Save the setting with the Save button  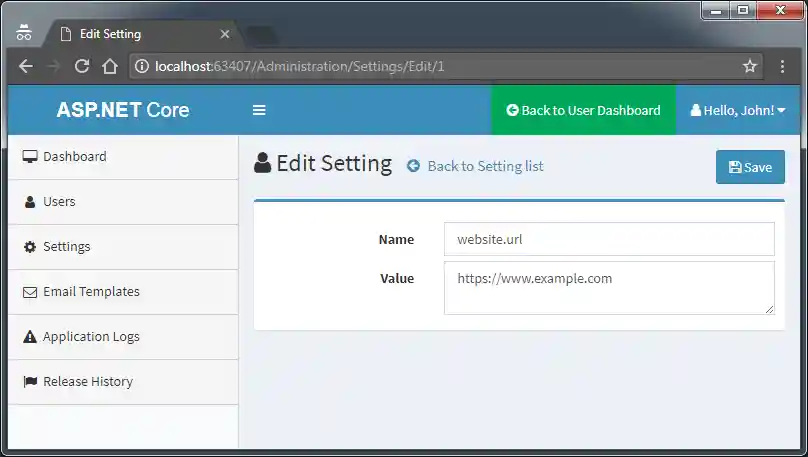click(x=750, y=167)
